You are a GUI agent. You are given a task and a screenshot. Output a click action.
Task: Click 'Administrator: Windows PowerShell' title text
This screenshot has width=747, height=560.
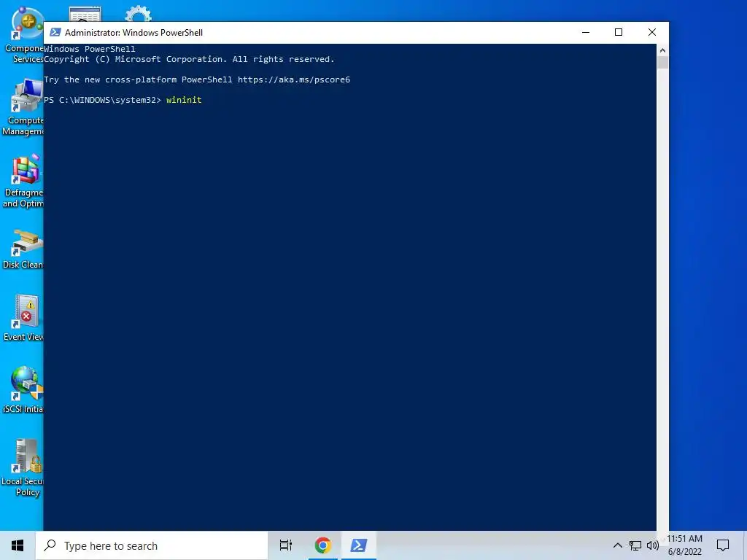pos(134,32)
